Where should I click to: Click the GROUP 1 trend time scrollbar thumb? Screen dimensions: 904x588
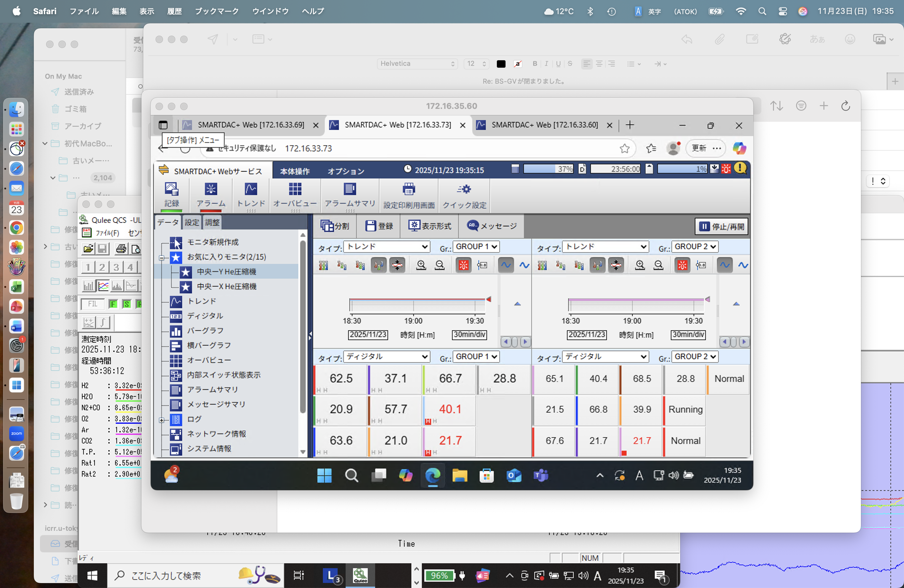click(x=515, y=342)
